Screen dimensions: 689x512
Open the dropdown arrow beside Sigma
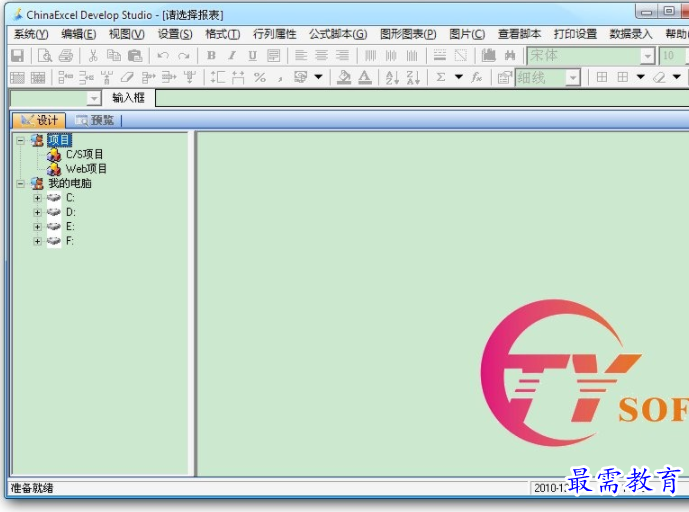tap(459, 77)
